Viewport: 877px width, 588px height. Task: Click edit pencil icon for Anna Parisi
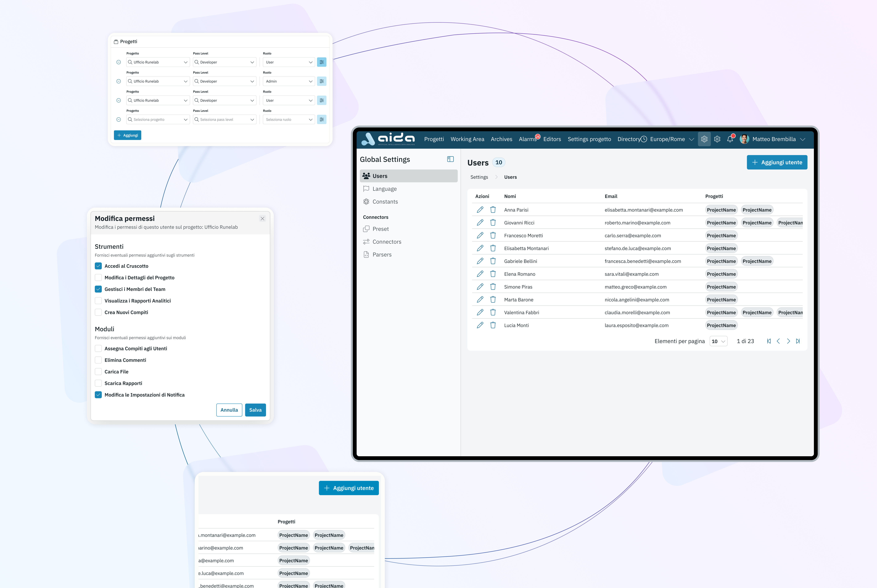click(480, 210)
